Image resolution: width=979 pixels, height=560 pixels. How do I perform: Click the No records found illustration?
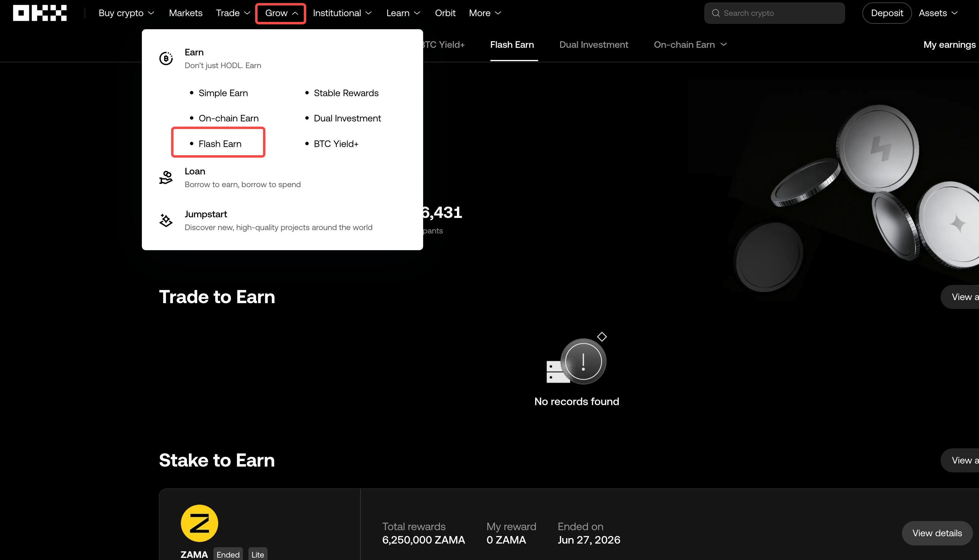(577, 358)
